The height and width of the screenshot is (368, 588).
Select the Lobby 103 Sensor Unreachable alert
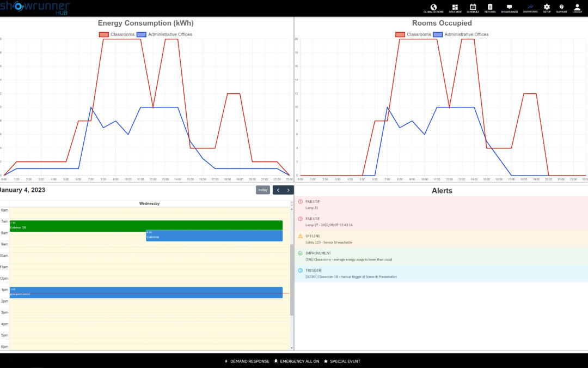[x=441, y=239]
